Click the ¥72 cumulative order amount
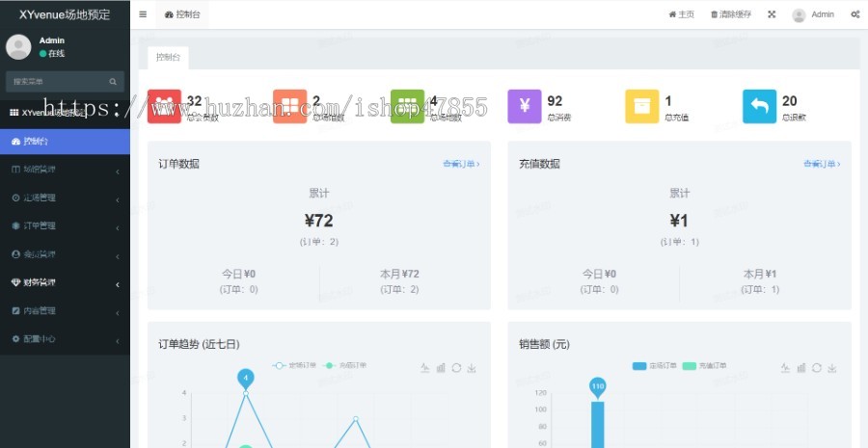The image size is (868, 448). point(319,221)
